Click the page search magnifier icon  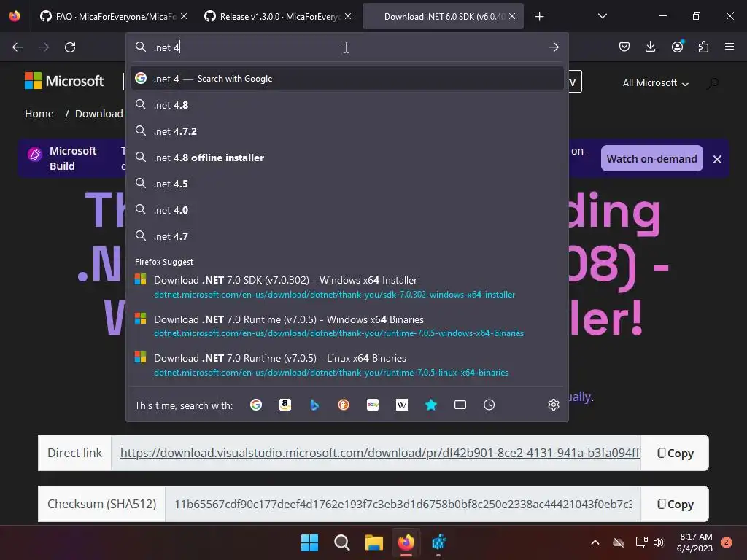[713, 83]
